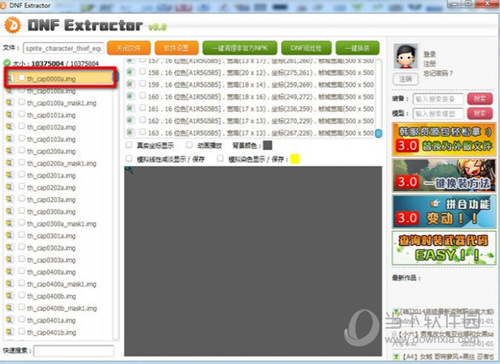500x364 pixels.
Task: Tick the checkbox for th_cap0302a.img
Action: pyautogui.click(x=22, y=247)
